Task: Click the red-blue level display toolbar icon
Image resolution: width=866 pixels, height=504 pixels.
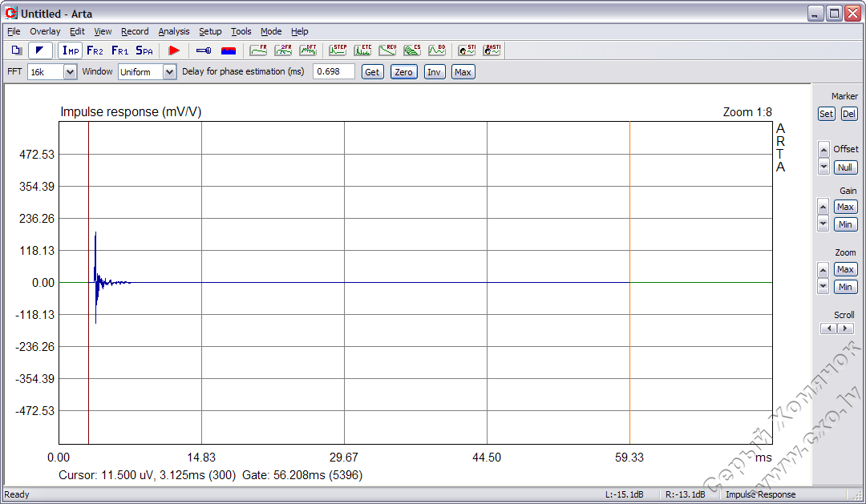Action: tap(228, 50)
